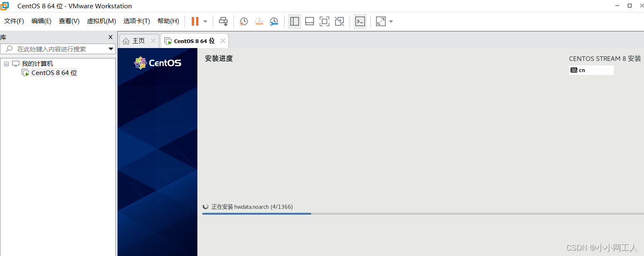Close the 库 library panel
The width and height of the screenshot is (644, 256).
point(110,37)
